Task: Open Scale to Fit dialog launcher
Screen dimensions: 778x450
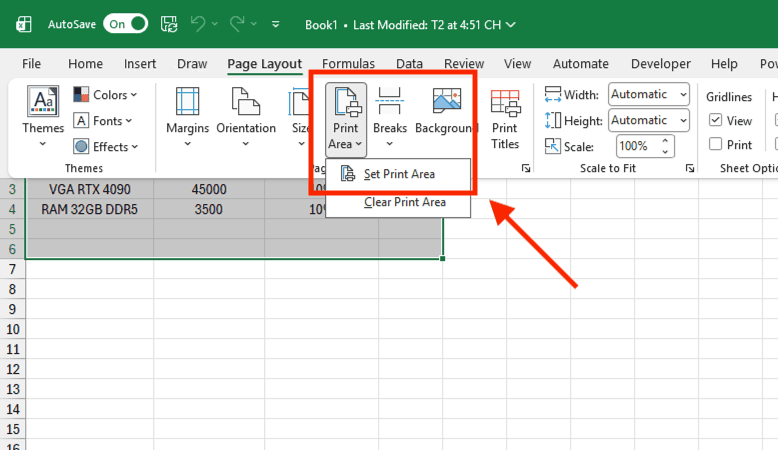Action: tap(690, 169)
